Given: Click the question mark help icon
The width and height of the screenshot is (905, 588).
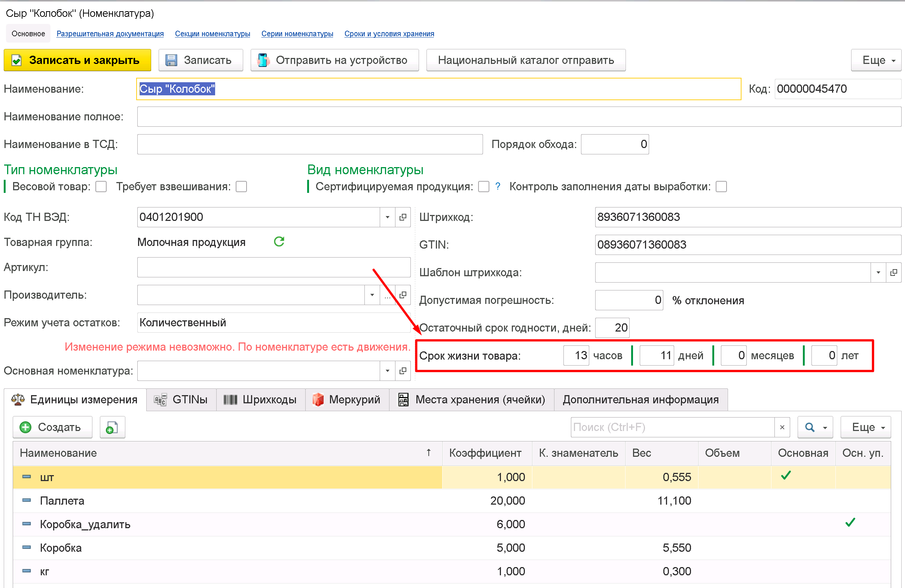Looking at the screenshot, I should (x=498, y=187).
